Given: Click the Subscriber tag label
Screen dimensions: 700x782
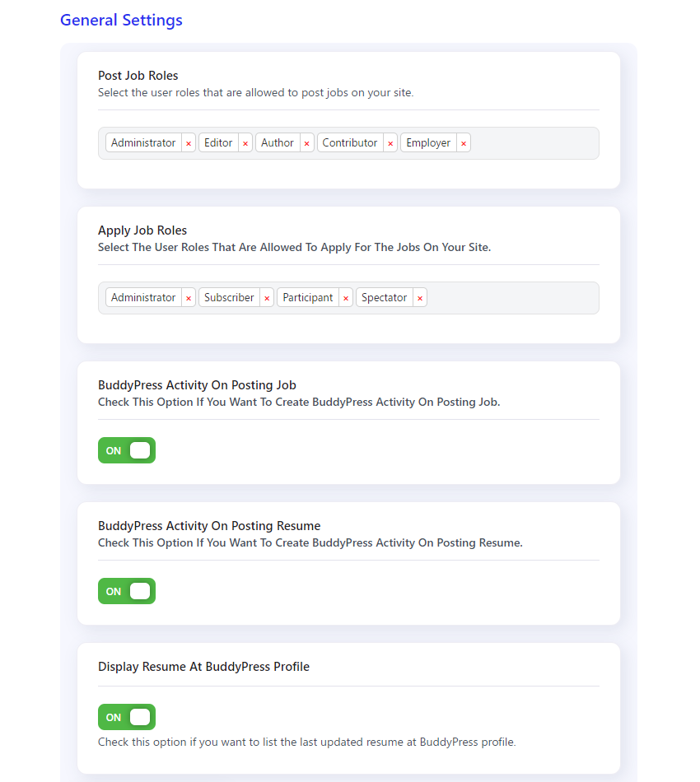Looking at the screenshot, I should coord(229,298).
